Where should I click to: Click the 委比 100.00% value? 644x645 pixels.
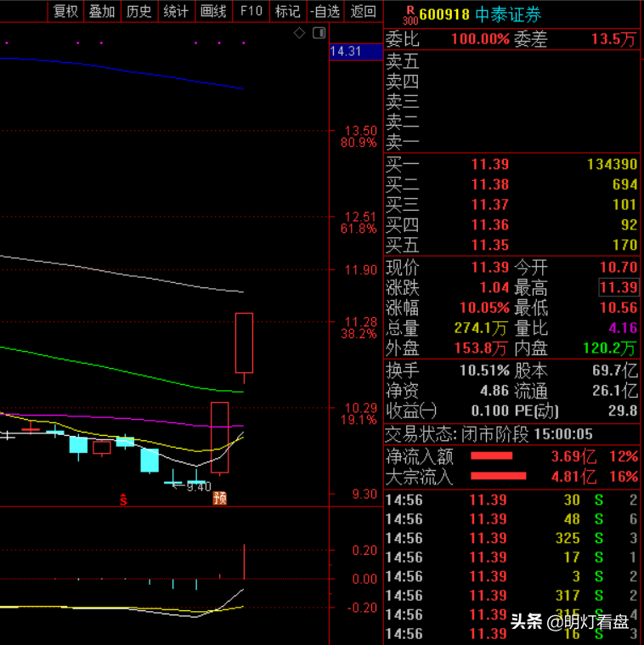pyautogui.click(x=481, y=39)
